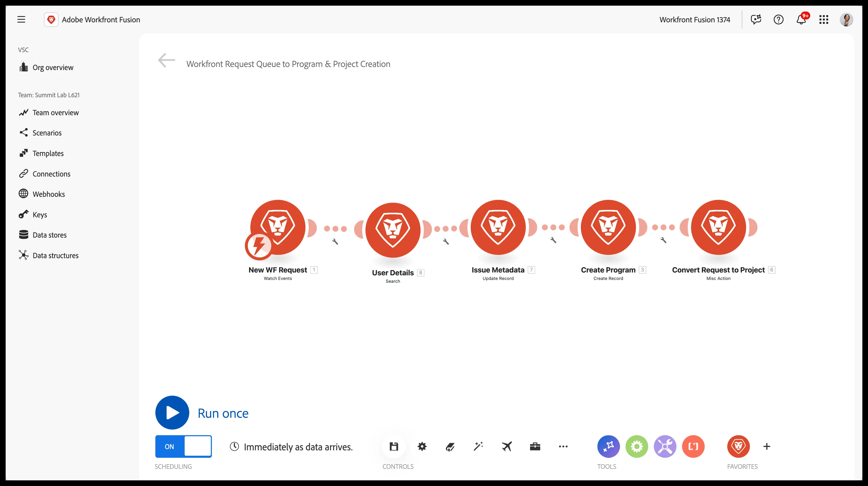Open Webhooks in sidebar
Screen dimensions: 868x486
42,194
